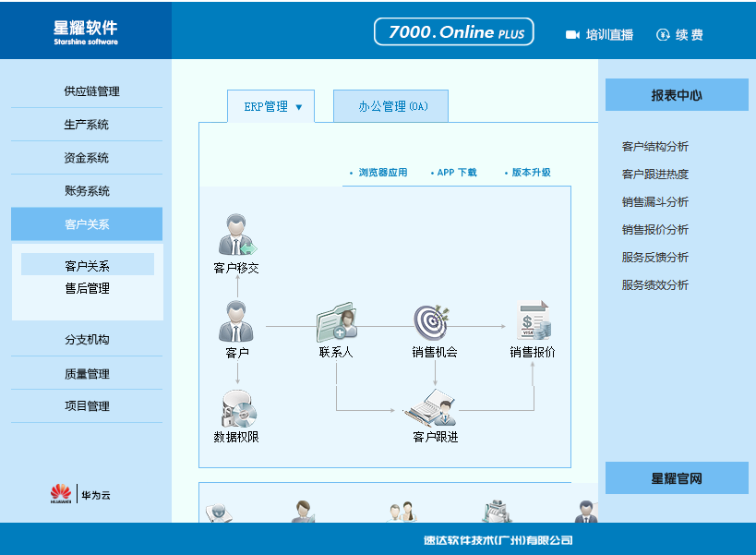The height and width of the screenshot is (555, 756).
Task: Open the 服务反馈分析 report
Action: (654, 258)
